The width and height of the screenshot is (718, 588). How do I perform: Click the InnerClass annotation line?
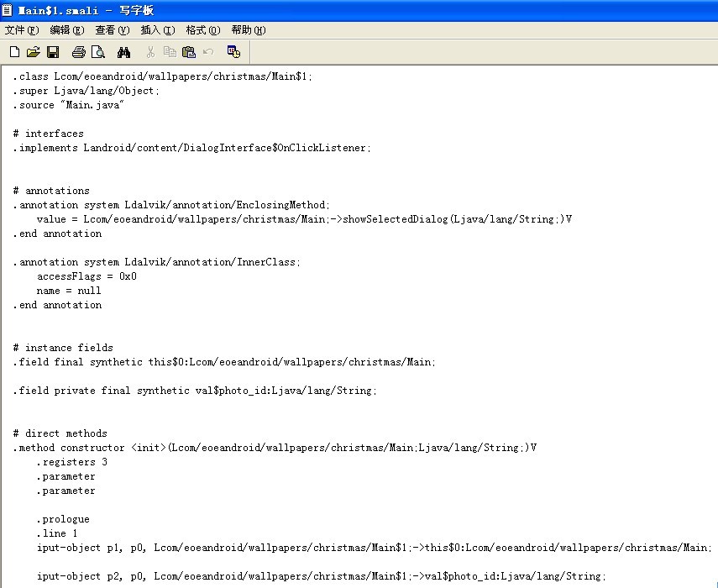click(156, 262)
